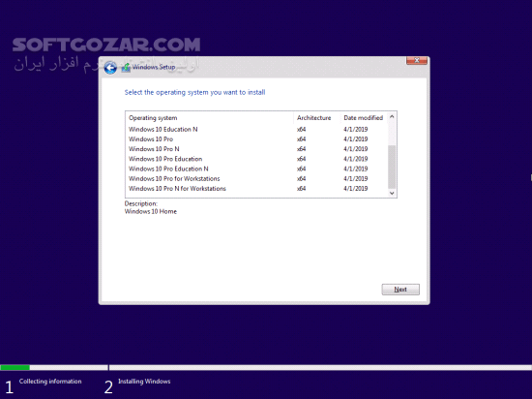Choose Windows 10 Pro N entry
The height and width of the screenshot is (399, 532).
[x=256, y=149]
